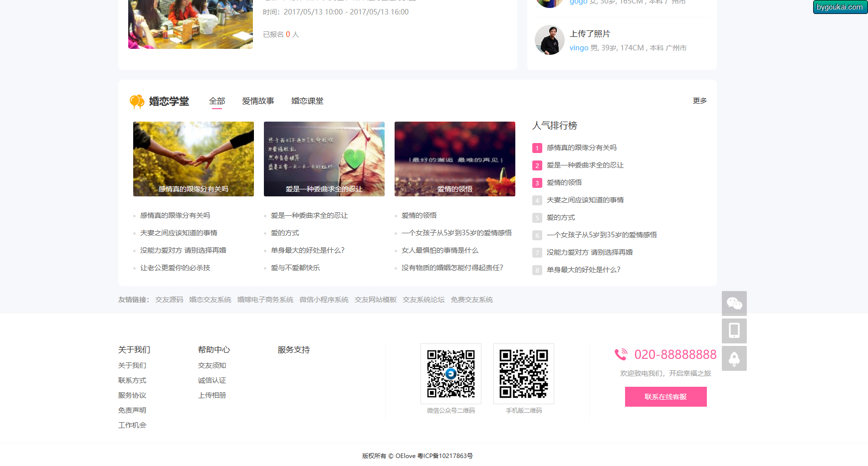Open friendly link 交友源码
The height and width of the screenshot is (466, 868).
(169, 300)
